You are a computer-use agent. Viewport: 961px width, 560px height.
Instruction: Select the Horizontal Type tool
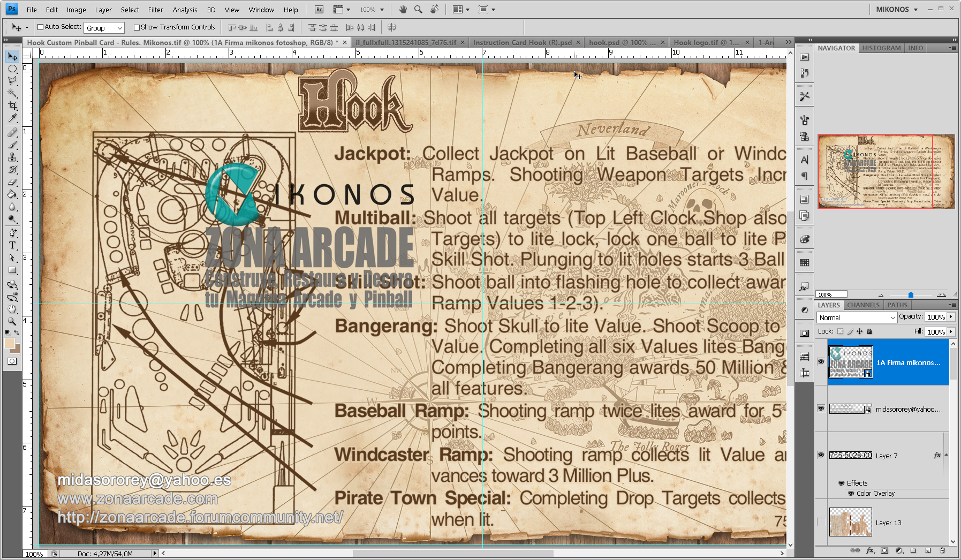tap(12, 245)
